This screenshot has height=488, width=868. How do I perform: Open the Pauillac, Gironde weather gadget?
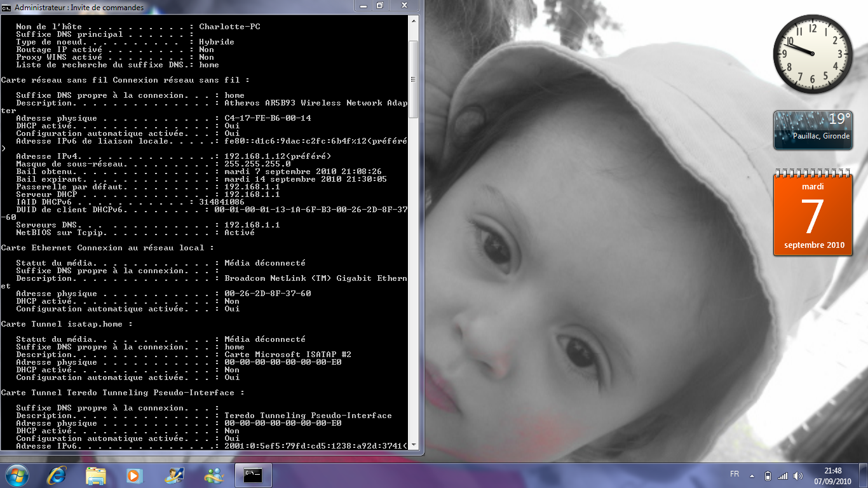point(812,130)
